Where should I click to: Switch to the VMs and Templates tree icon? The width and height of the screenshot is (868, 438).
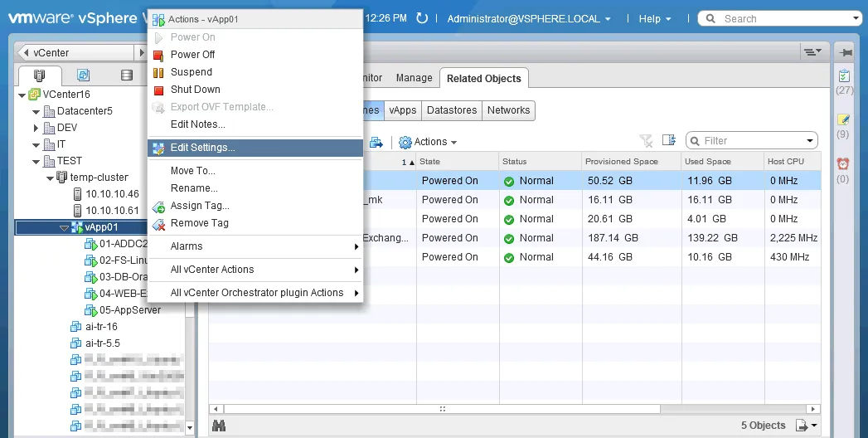(83, 75)
